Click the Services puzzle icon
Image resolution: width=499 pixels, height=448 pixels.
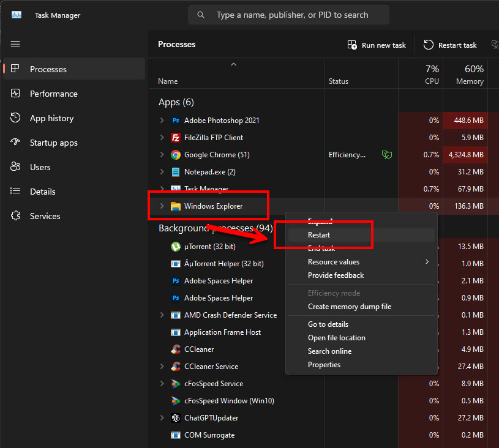15,215
